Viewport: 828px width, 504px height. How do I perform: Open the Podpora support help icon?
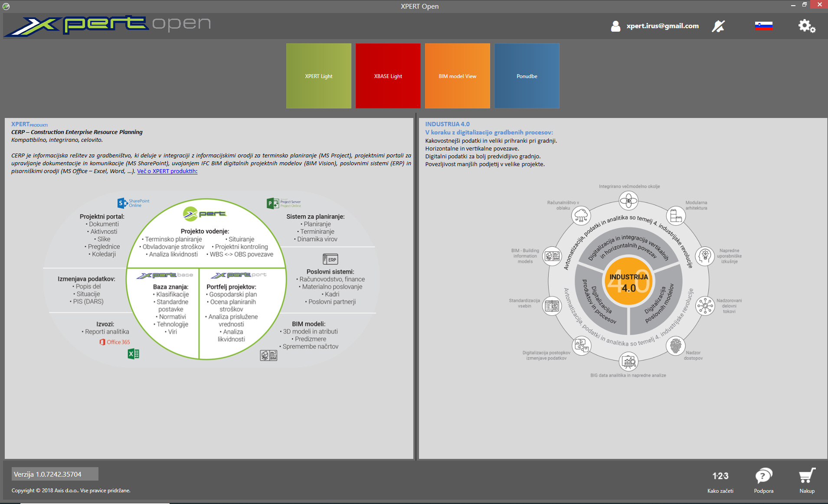pos(763,476)
